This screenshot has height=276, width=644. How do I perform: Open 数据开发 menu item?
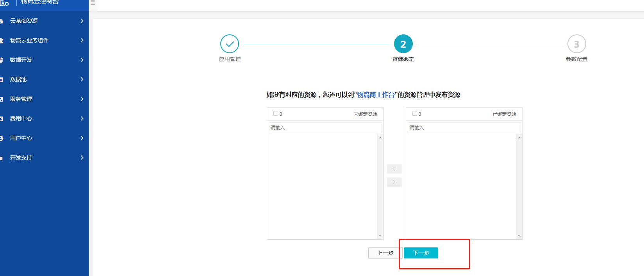45,60
